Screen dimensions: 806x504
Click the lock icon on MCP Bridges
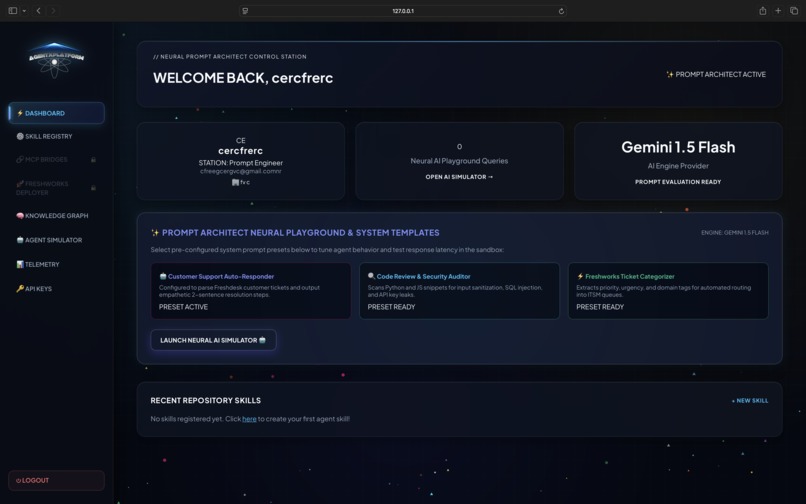pyautogui.click(x=93, y=159)
